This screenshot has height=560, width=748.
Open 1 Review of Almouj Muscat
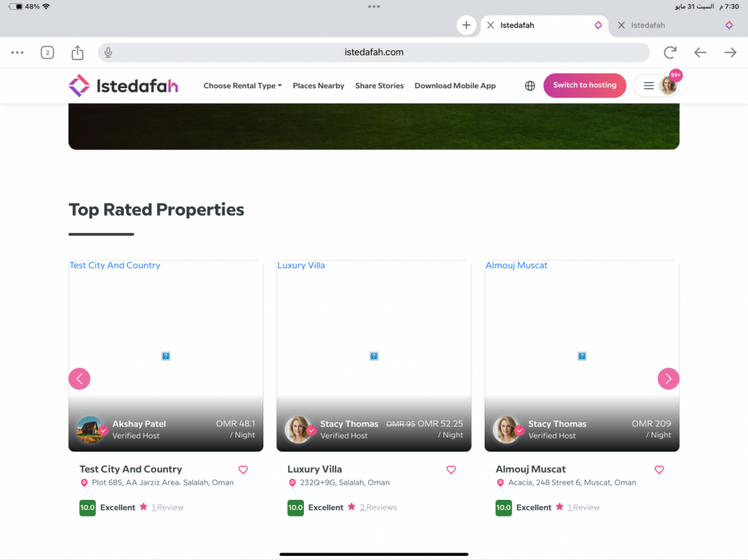click(x=583, y=507)
